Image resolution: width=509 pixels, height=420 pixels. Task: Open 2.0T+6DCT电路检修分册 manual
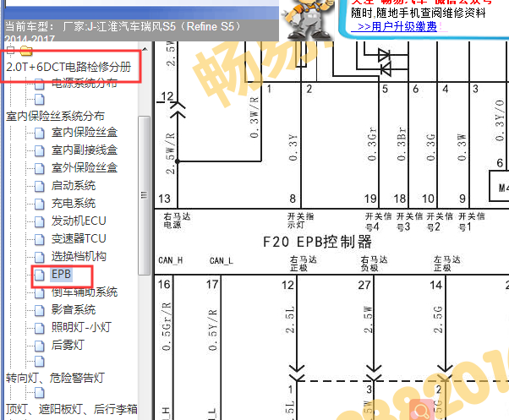coord(68,67)
